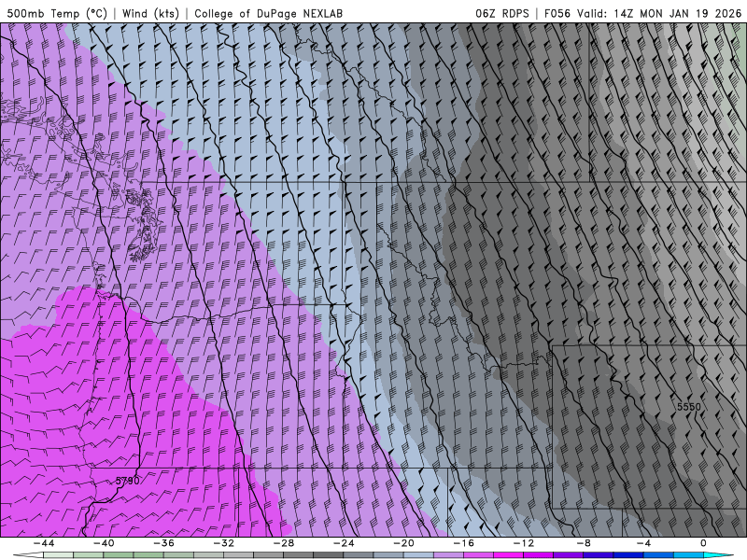Click the 'College of DuPage NEXLAB' text

point(268,13)
